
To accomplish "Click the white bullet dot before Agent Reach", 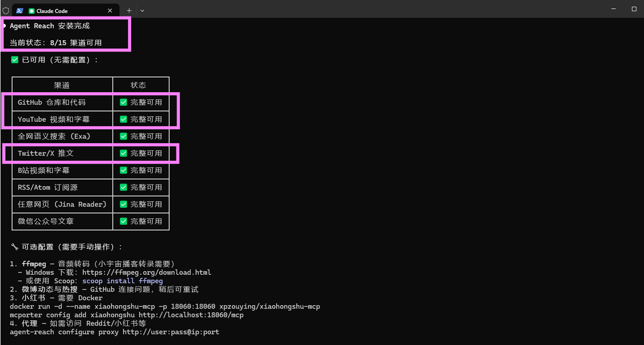I will [4, 26].
